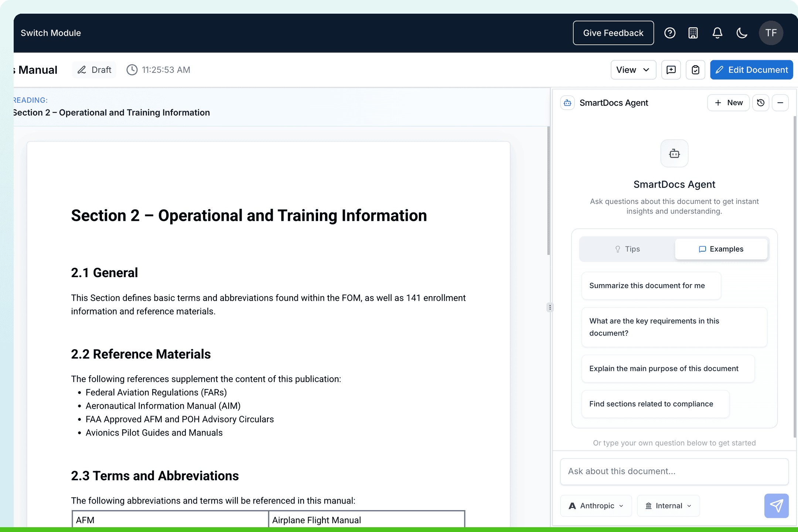The height and width of the screenshot is (532, 798).
Task: Click the 'AFM' table cell
Action: pyautogui.click(x=170, y=520)
